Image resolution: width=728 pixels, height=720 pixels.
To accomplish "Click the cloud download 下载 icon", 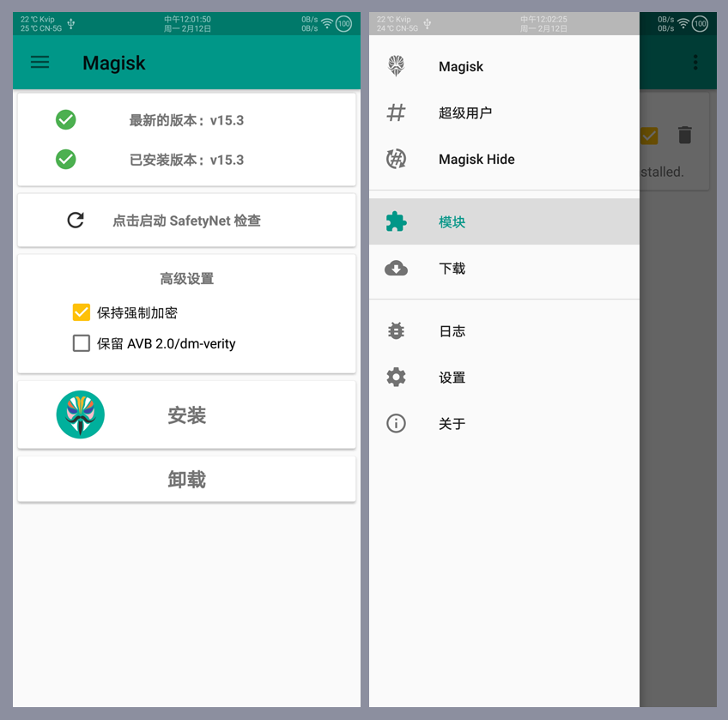I will (396, 269).
